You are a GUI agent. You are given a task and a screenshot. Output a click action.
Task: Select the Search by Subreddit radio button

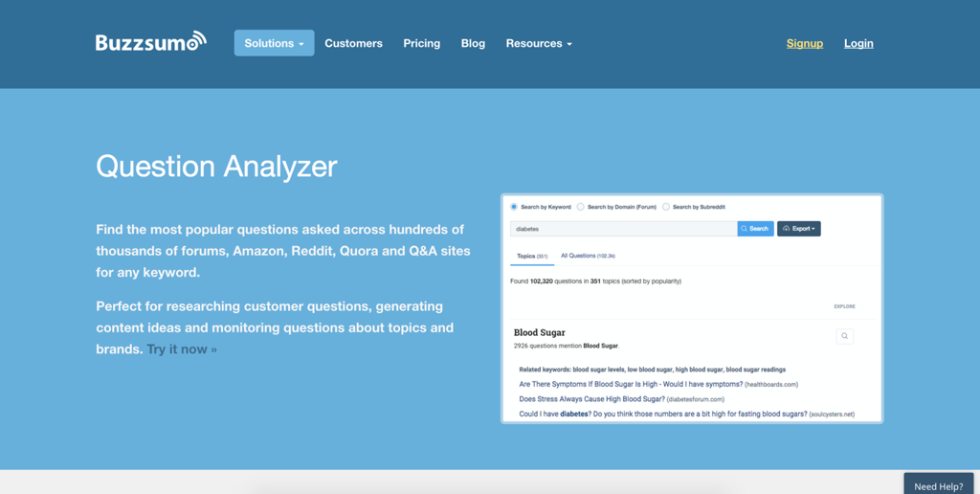[x=666, y=207]
